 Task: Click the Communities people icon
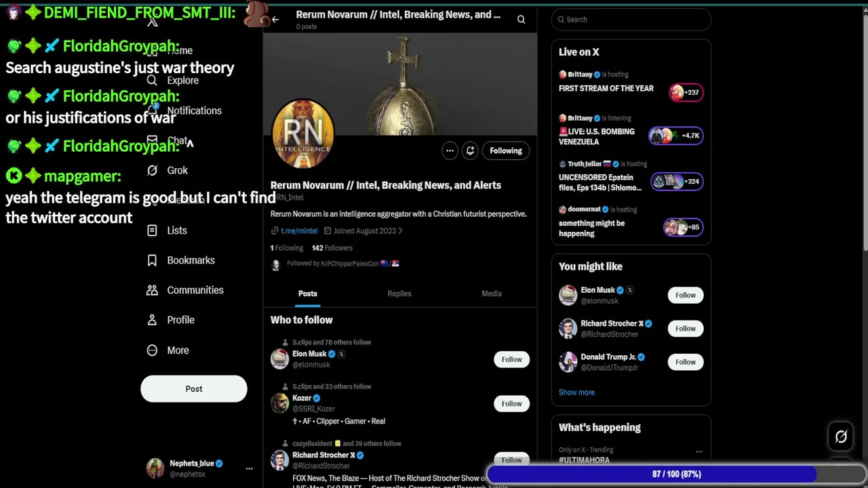(152, 290)
